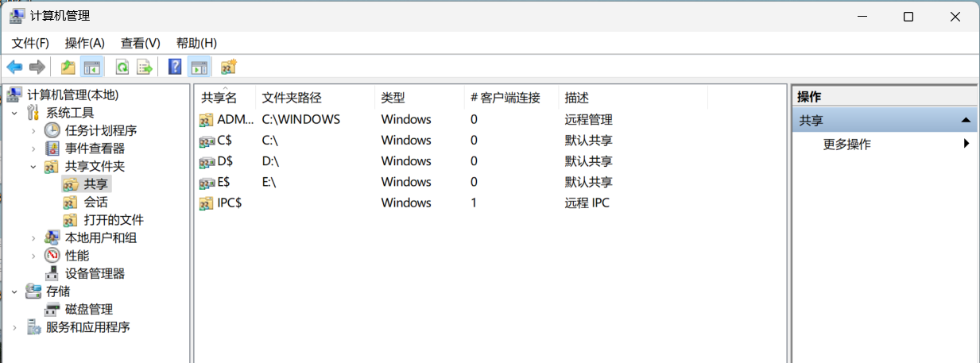980x363 pixels.
Task: Click the Refresh toolbar icon
Action: 122,67
